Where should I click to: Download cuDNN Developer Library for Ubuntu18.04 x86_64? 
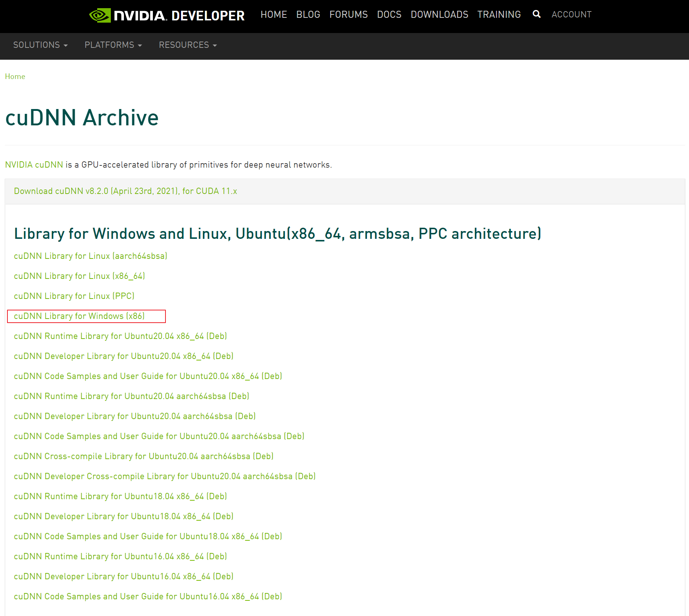[124, 516]
